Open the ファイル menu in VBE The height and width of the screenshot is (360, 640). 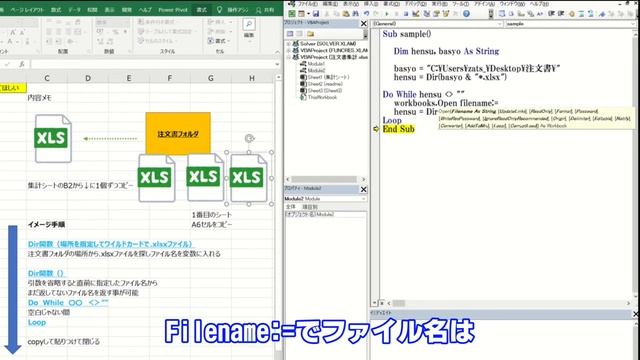308,4
